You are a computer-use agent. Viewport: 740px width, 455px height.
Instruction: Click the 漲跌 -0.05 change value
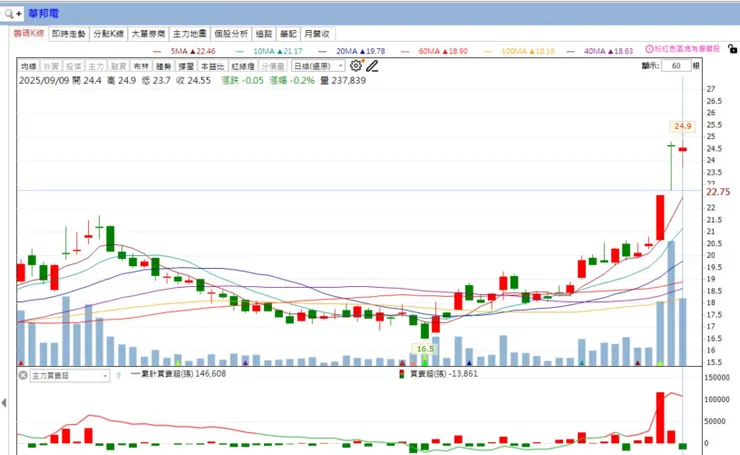tap(243, 80)
